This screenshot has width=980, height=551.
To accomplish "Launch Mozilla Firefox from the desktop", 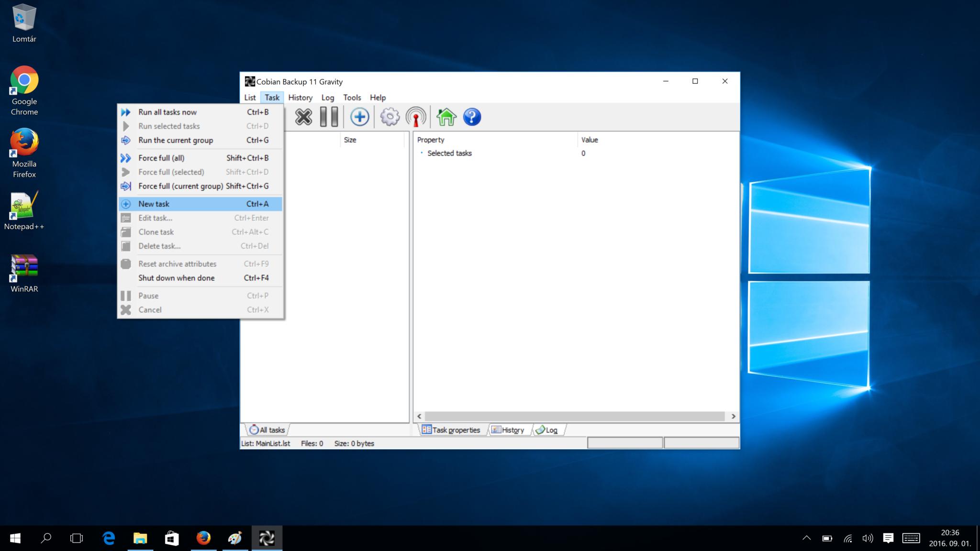I will [x=24, y=143].
